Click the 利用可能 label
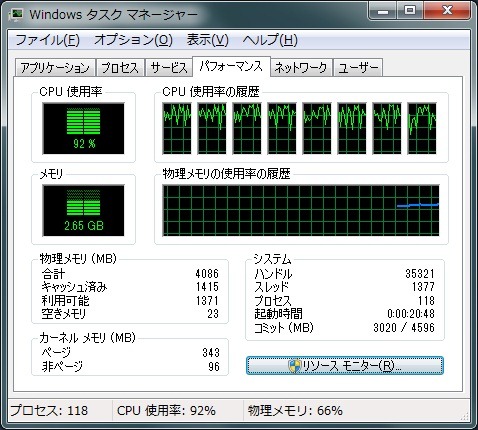This screenshot has height=430, width=478. point(65,300)
